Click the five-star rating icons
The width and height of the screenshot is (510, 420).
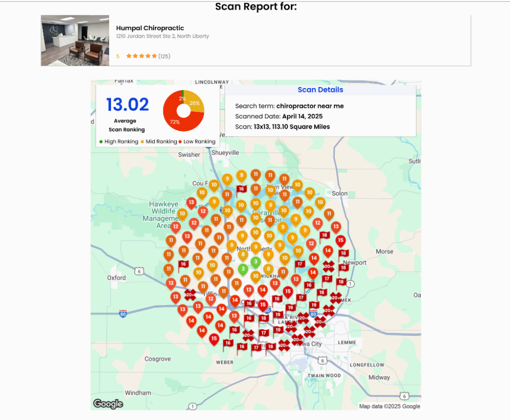point(141,56)
